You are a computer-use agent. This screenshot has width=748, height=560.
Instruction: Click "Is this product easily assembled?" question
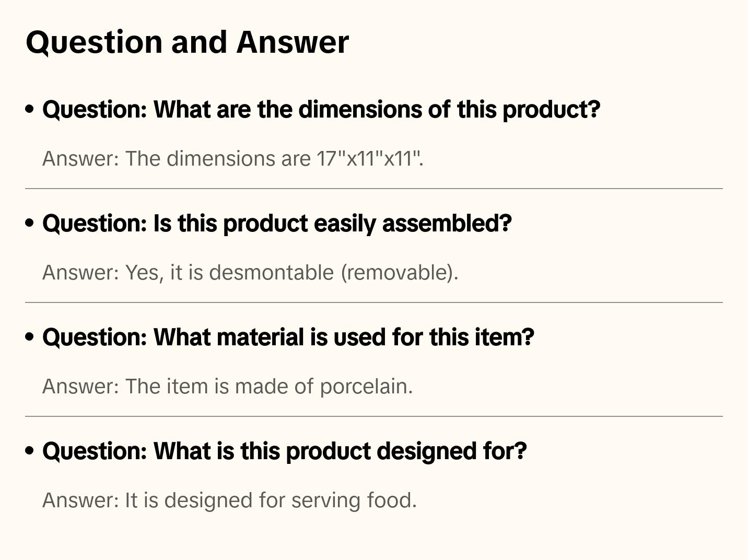click(x=277, y=224)
